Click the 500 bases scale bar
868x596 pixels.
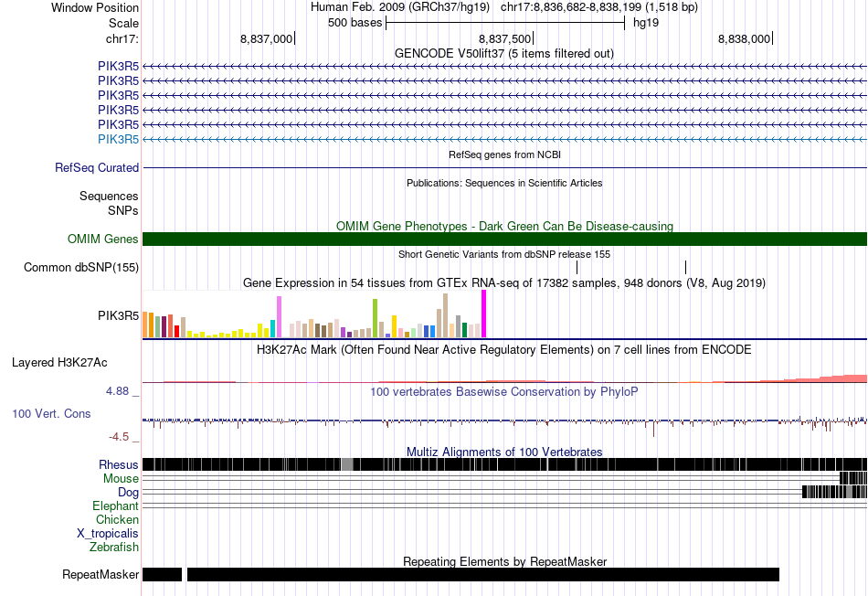point(505,23)
